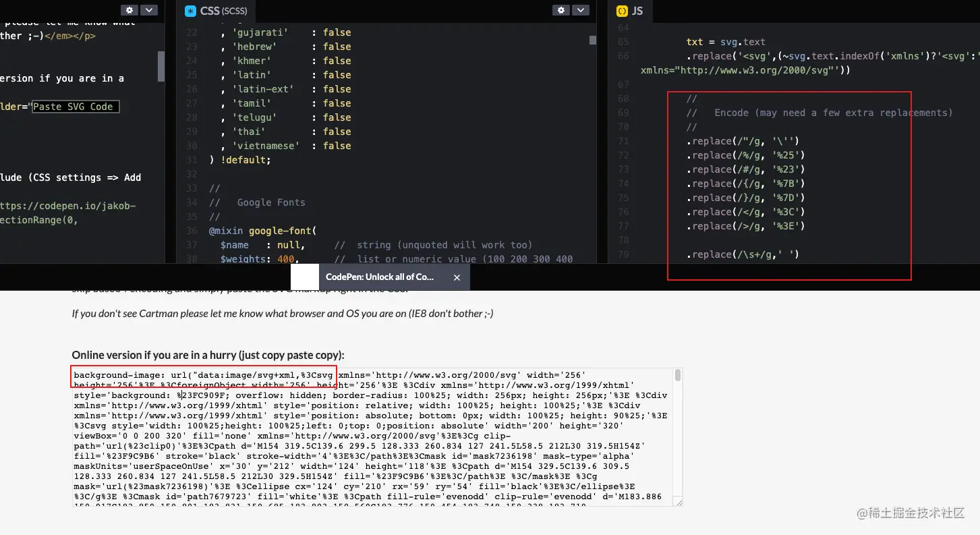Screen dimensions: 980x535
Task: Click the 'https://codepen.io/jakob-' URL text
Action: [67, 205]
